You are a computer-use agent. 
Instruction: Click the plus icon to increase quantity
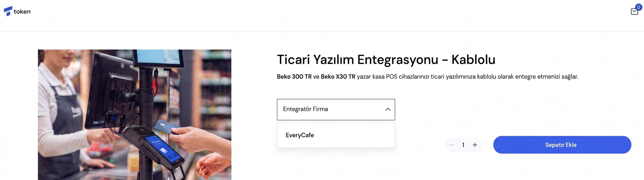(x=475, y=145)
